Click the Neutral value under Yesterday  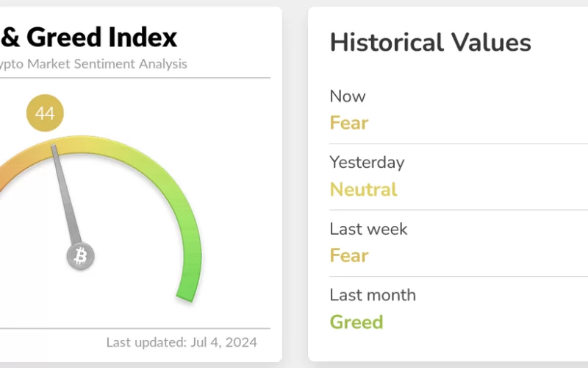[x=363, y=189]
